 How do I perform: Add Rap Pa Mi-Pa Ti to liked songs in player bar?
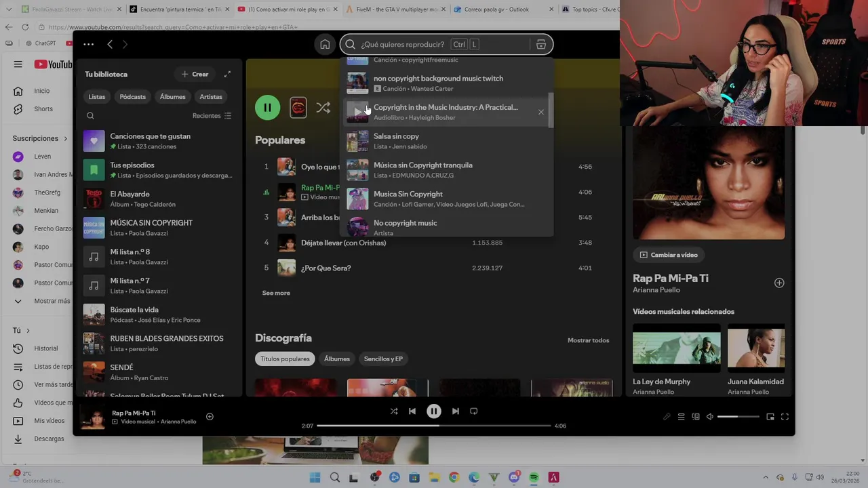pos(210,417)
